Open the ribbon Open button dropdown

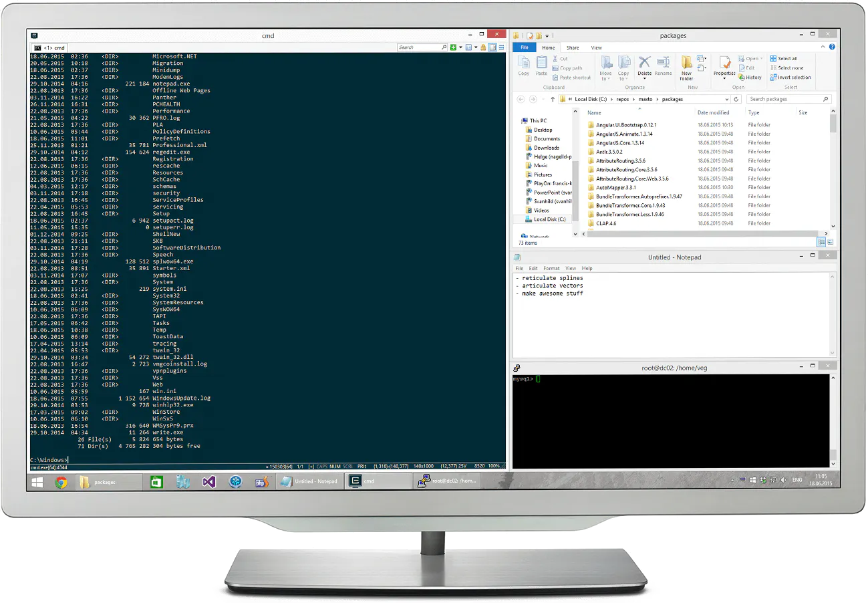point(750,59)
